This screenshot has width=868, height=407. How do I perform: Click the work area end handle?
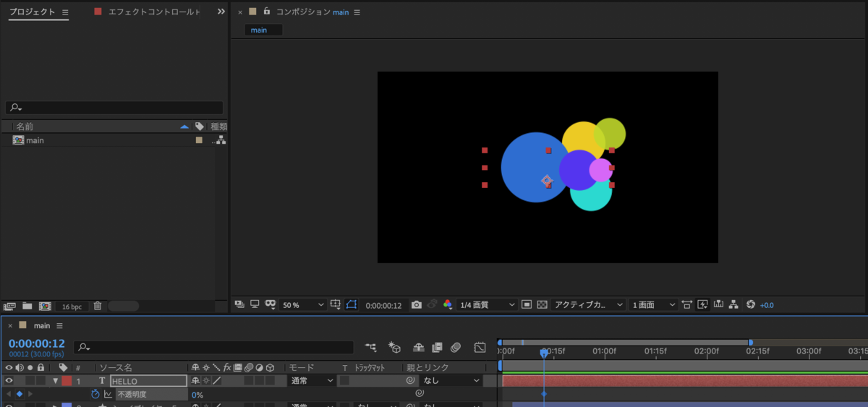pos(750,342)
